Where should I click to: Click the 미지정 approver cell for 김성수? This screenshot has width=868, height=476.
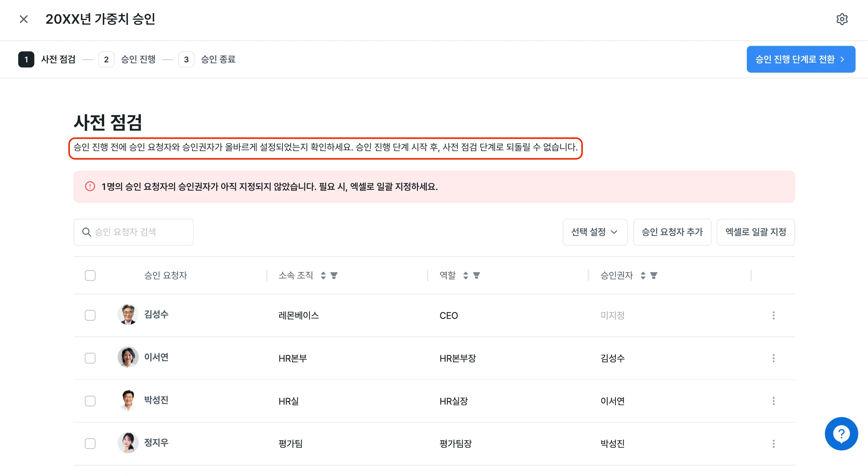[x=612, y=316]
